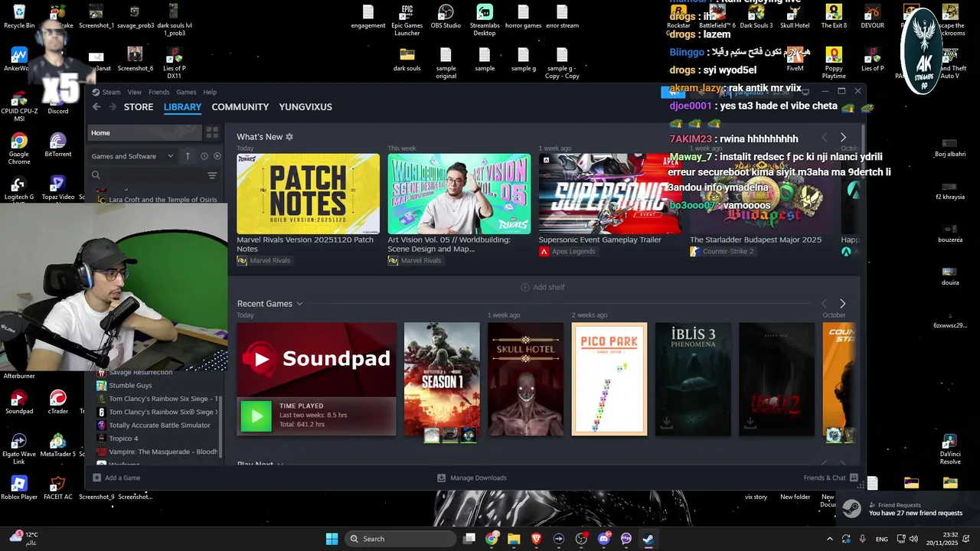
Task: Open the Battlefield Season 1 game cover
Action: coord(442,379)
